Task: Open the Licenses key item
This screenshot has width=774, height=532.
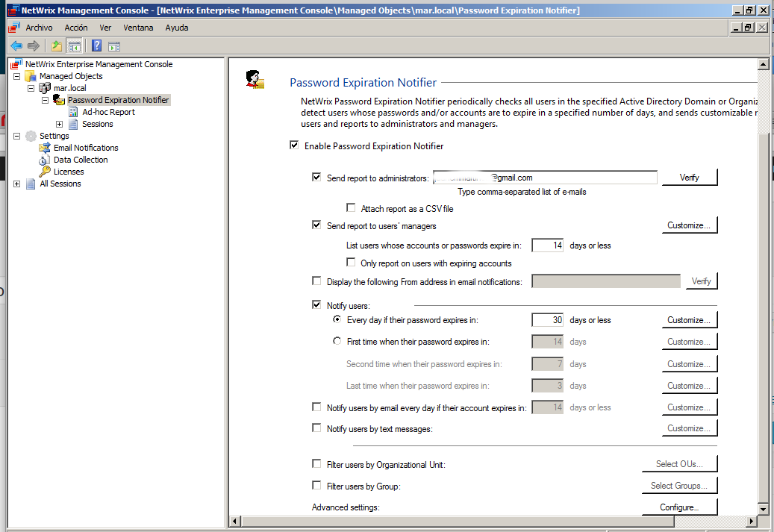Action: (x=69, y=172)
